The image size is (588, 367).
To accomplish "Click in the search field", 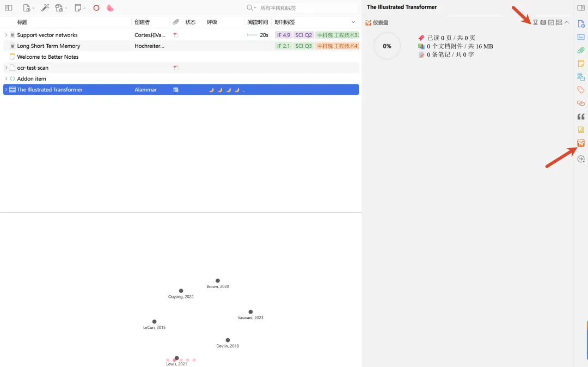I will point(308,8).
